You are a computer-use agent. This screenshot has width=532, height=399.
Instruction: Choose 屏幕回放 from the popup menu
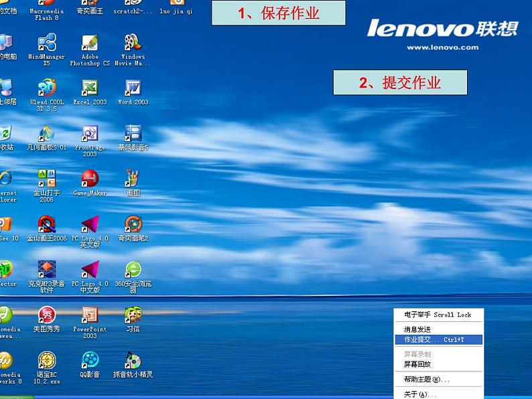[417, 364]
